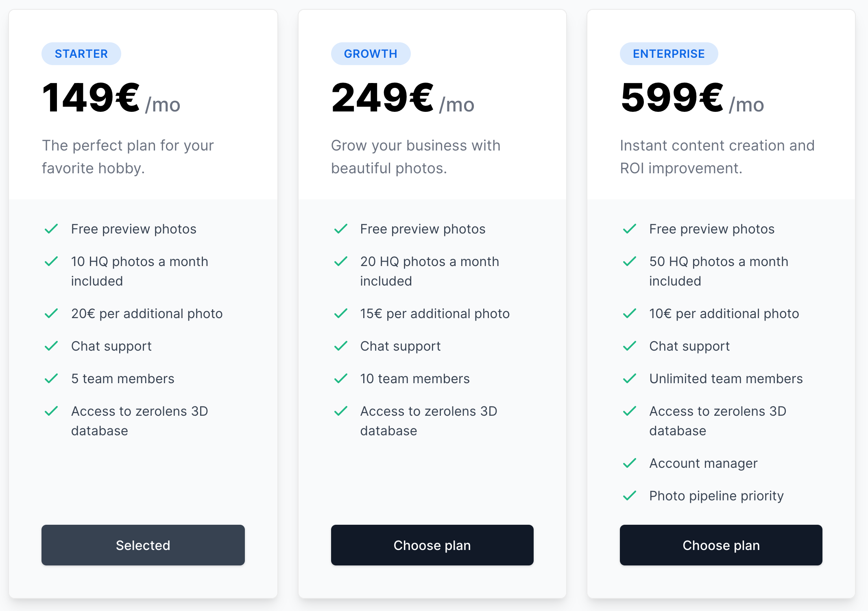Click checkmark beside Photo pipeline priority
This screenshot has height=611, width=868.
tap(630, 496)
